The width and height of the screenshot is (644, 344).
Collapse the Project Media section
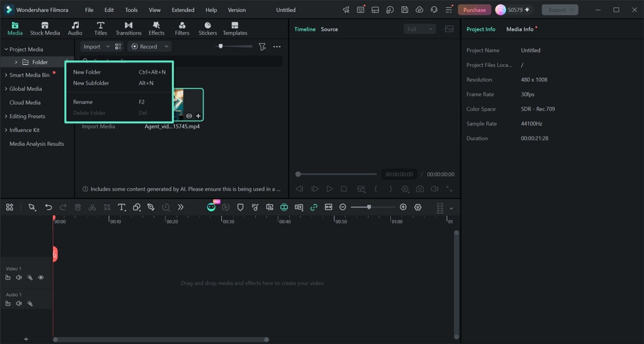click(x=6, y=50)
